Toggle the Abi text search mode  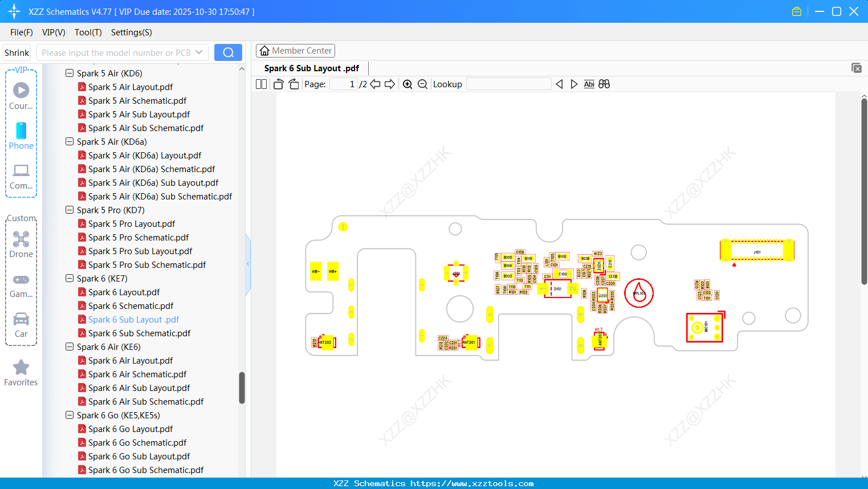pos(589,84)
